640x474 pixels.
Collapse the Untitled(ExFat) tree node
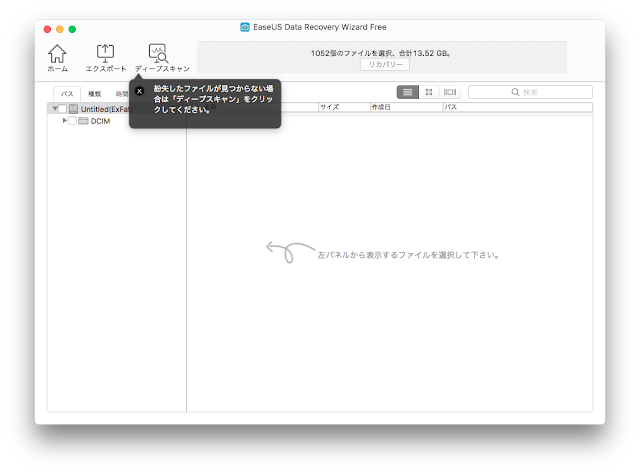[55, 109]
